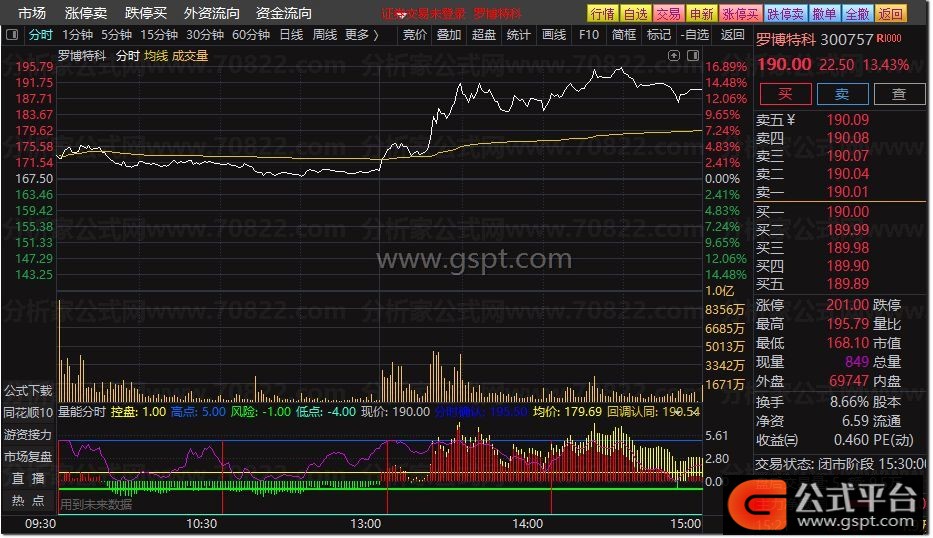Image resolution: width=933 pixels, height=538 pixels.
Task: Toggle the chart side panel icon
Action: pyautogui.click(x=693, y=55)
